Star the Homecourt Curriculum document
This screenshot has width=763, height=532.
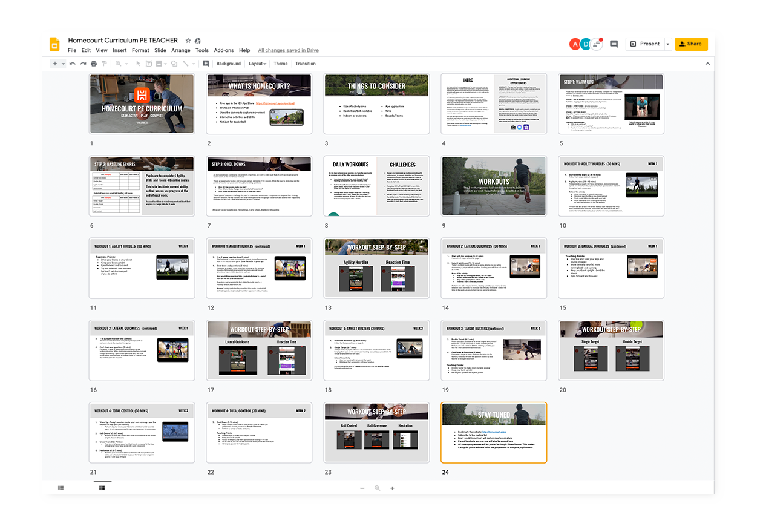188,41
